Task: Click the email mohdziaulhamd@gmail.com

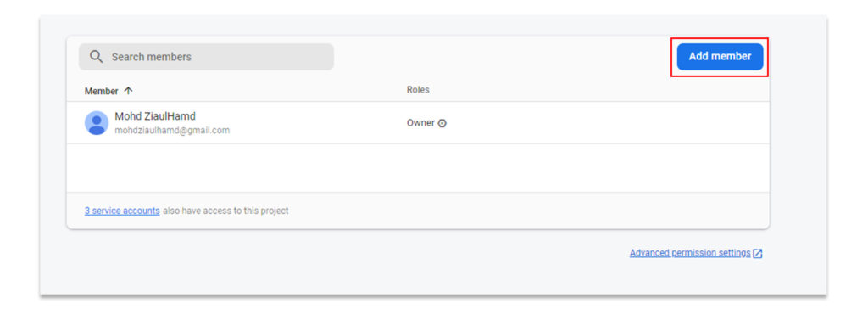Action: [172, 131]
